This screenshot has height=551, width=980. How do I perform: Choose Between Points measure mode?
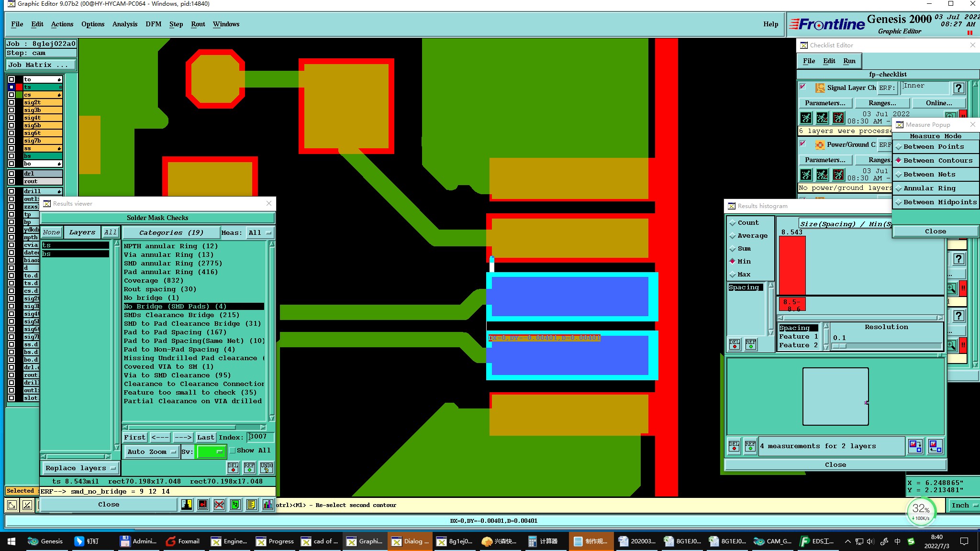coord(935,147)
